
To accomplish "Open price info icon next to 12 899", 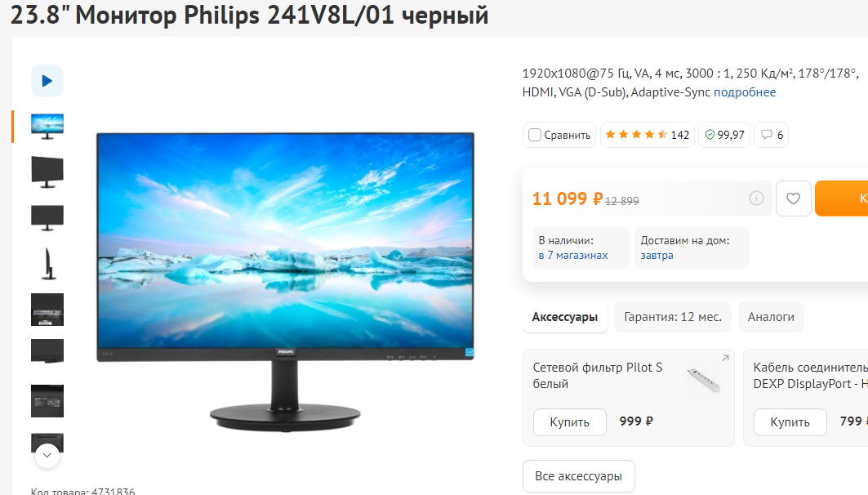I will click(x=756, y=198).
